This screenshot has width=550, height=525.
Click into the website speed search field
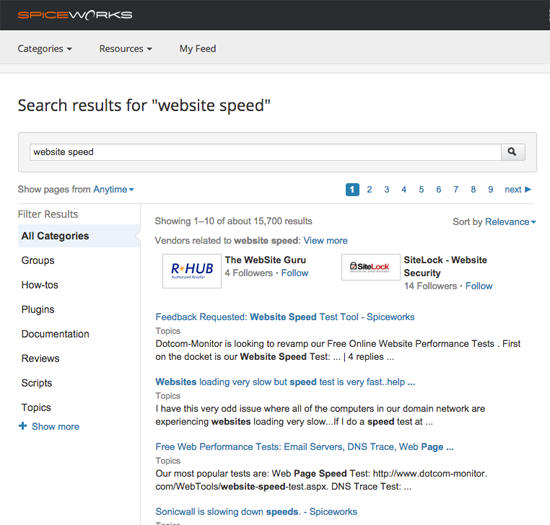(266, 152)
